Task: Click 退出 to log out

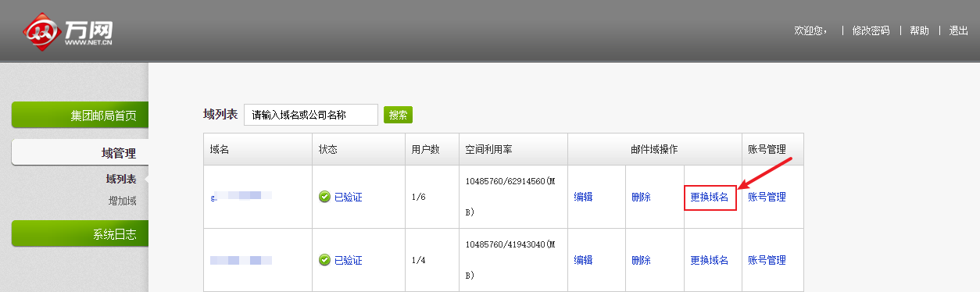Action: pyautogui.click(x=958, y=30)
